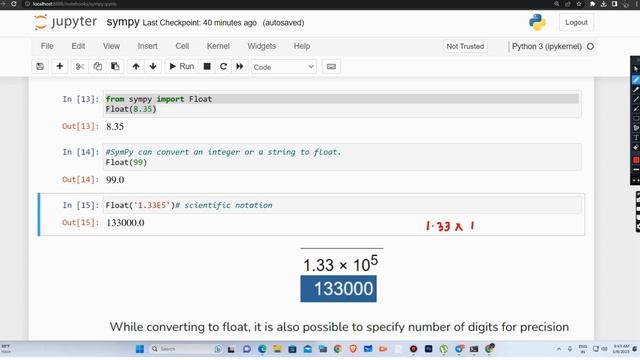Open the taskbar clock and date
This screenshot has height=360, width=640.
coord(620,349)
